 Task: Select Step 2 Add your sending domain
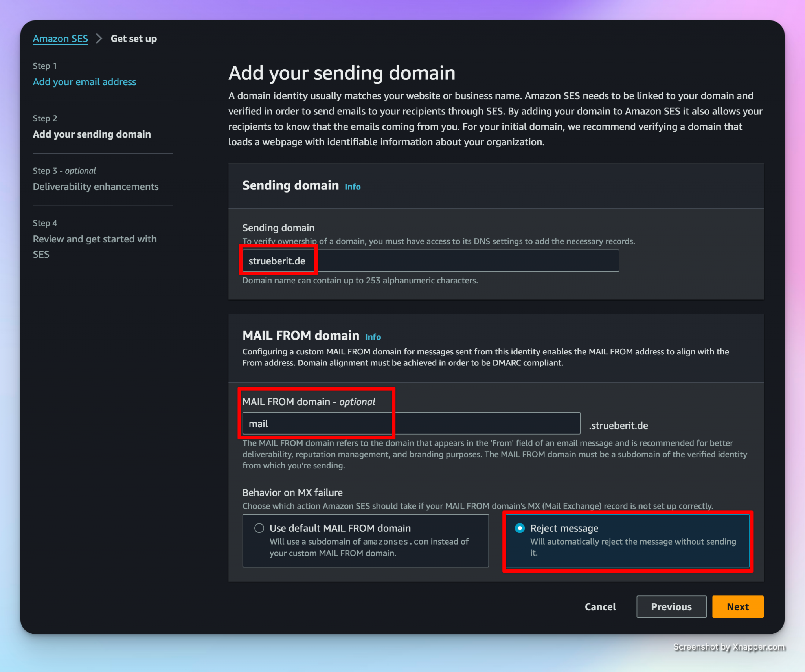pyautogui.click(x=92, y=134)
